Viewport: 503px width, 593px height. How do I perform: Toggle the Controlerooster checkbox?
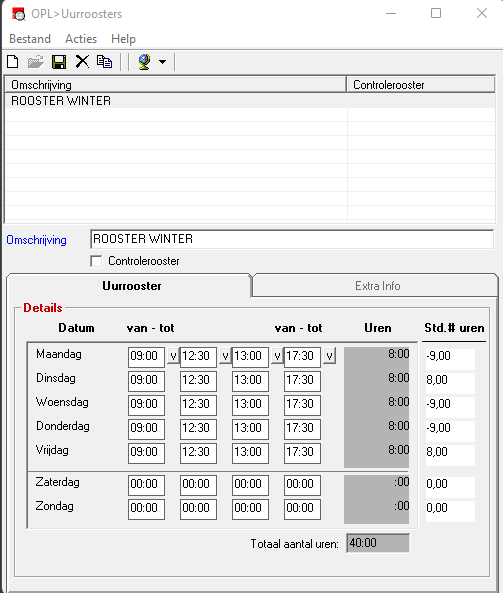pyautogui.click(x=96, y=261)
